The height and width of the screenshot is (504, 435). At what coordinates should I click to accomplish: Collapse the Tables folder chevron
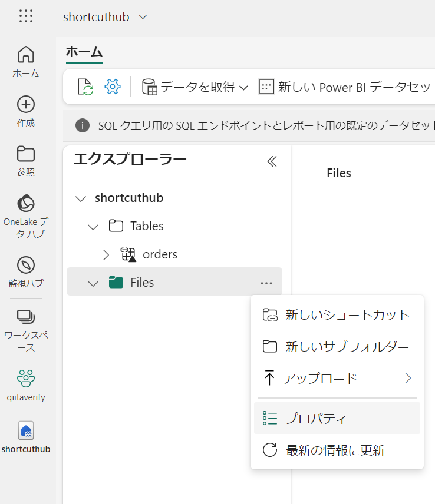coord(93,227)
